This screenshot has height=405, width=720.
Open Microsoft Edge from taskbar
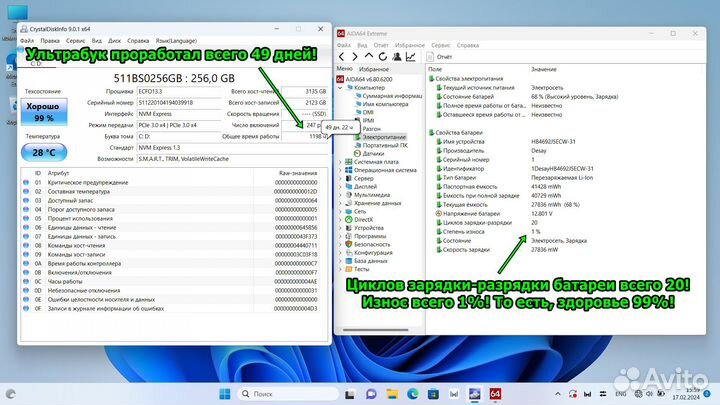tap(412, 394)
